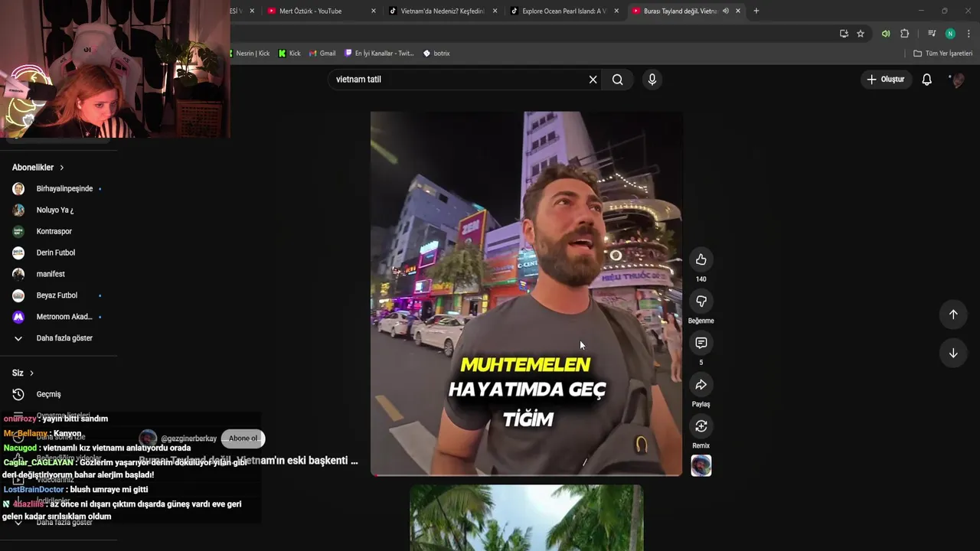Open the Noluyo Ya ¿ channel

(x=54, y=210)
